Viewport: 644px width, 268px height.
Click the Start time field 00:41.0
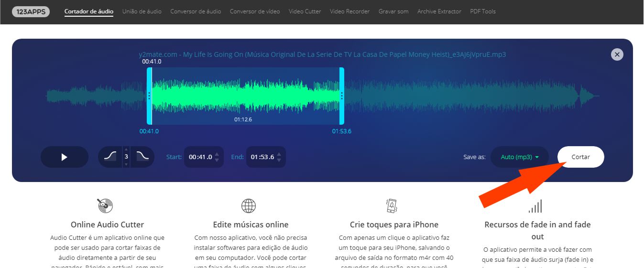coord(200,157)
